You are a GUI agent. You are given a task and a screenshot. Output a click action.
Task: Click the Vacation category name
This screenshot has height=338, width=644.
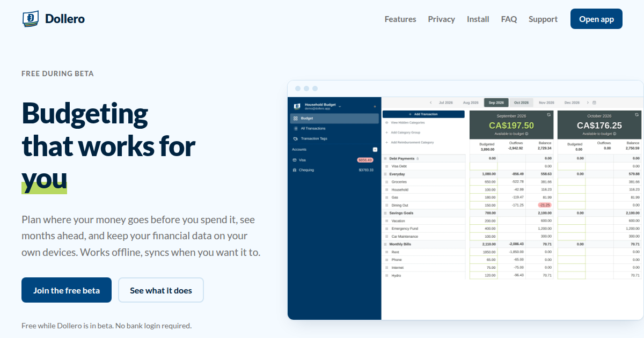398,221
